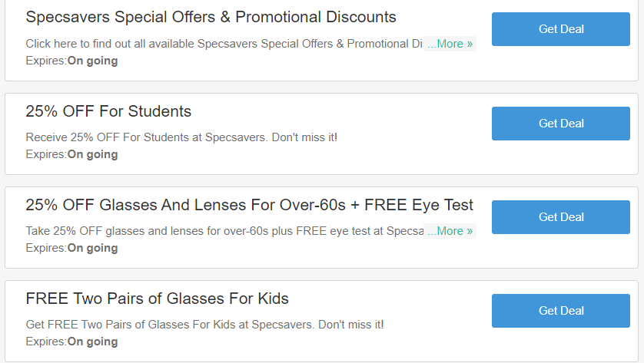Hit Get Deal for FREE Kids Glasses
Viewport: 644px width, 363px height.
pyautogui.click(x=561, y=311)
